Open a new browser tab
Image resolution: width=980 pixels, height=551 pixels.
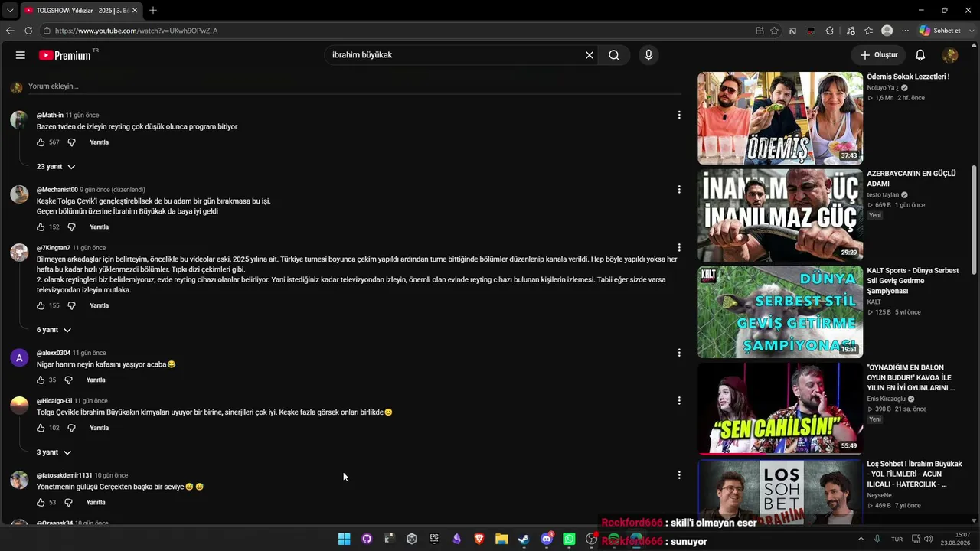pyautogui.click(x=153, y=10)
